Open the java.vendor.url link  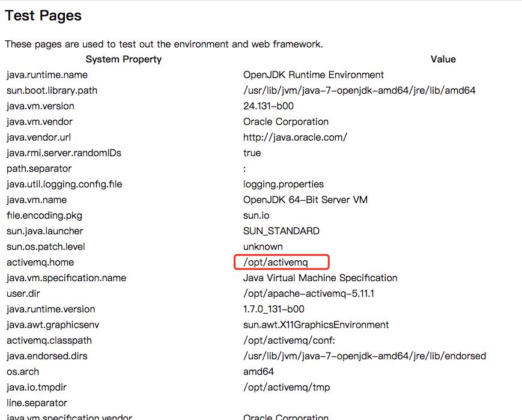pyautogui.click(x=295, y=137)
